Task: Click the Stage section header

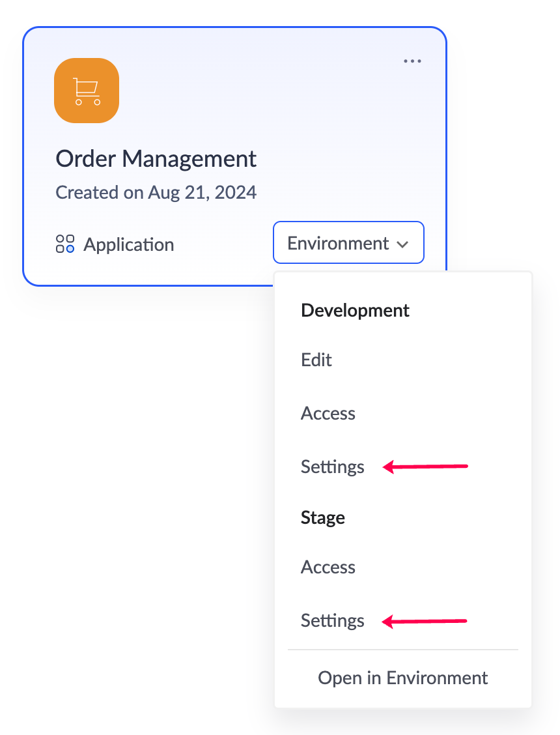Action: (323, 517)
